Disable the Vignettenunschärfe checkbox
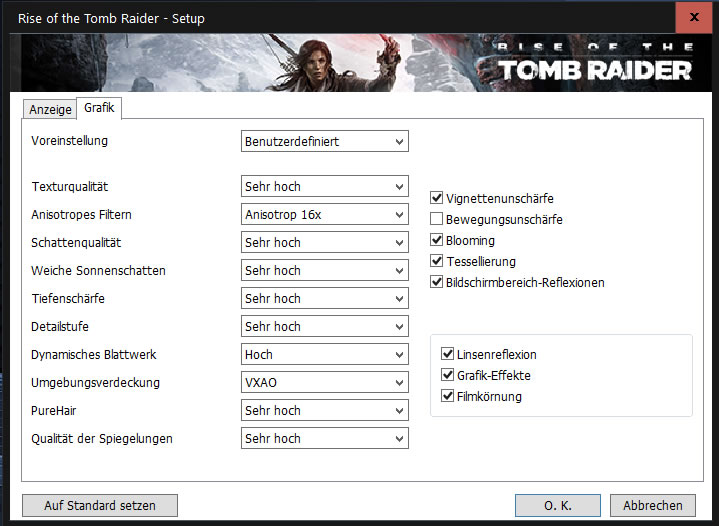Image resolution: width=719 pixels, height=526 pixels. point(436,198)
